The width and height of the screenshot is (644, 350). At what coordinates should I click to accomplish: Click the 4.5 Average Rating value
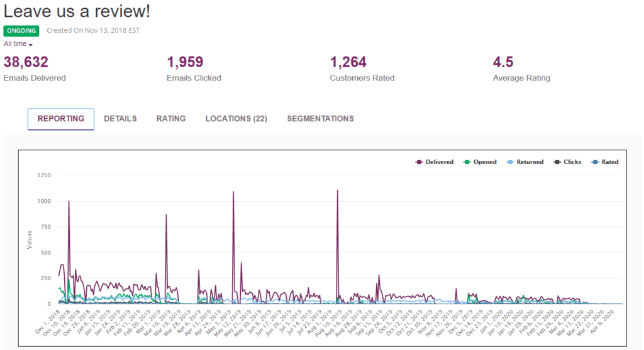click(503, 62)
